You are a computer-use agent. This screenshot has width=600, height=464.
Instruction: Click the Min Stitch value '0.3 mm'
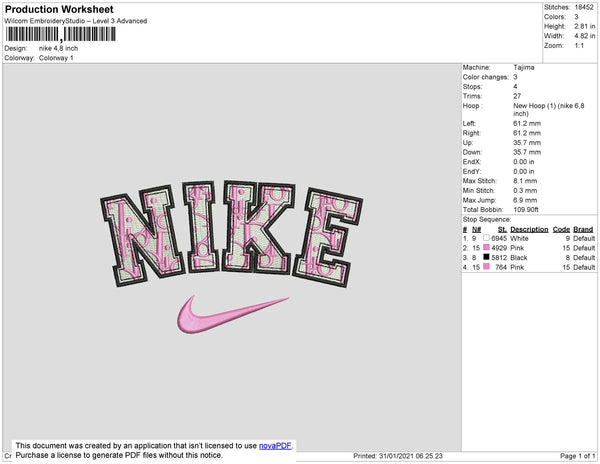[525, 190]
